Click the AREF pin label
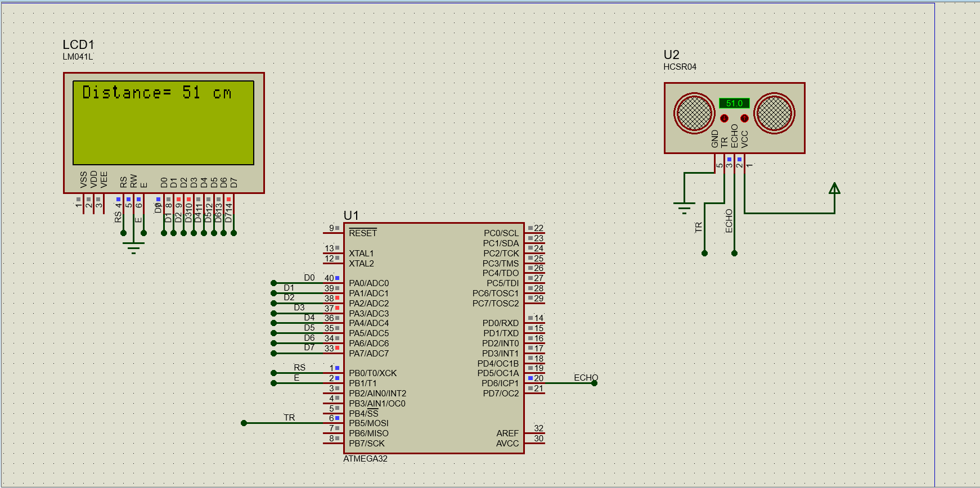Image resolution: width=980 pixels, height=488 pixels. tap(507, 433)
